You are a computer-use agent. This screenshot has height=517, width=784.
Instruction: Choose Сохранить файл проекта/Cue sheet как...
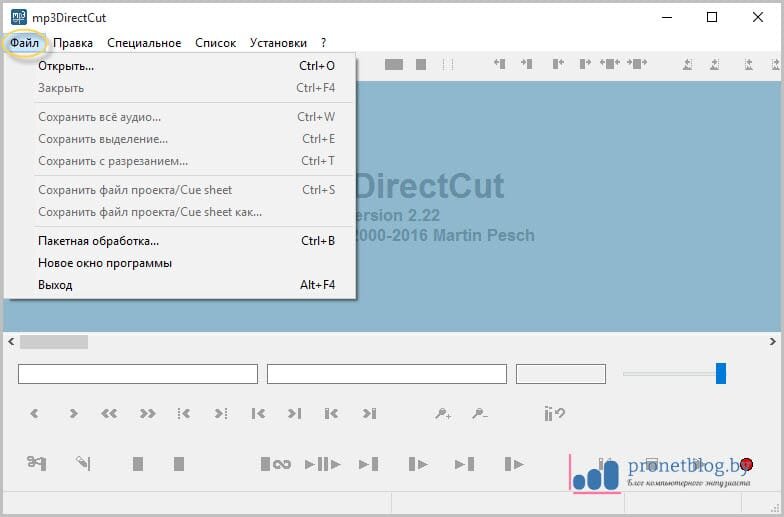pyautogui.click(x=180, y=212)
